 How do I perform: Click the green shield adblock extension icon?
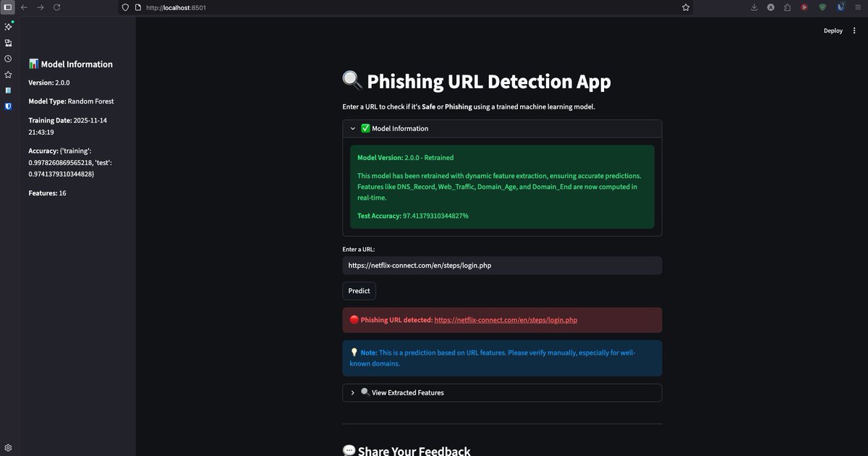[822, 7]
